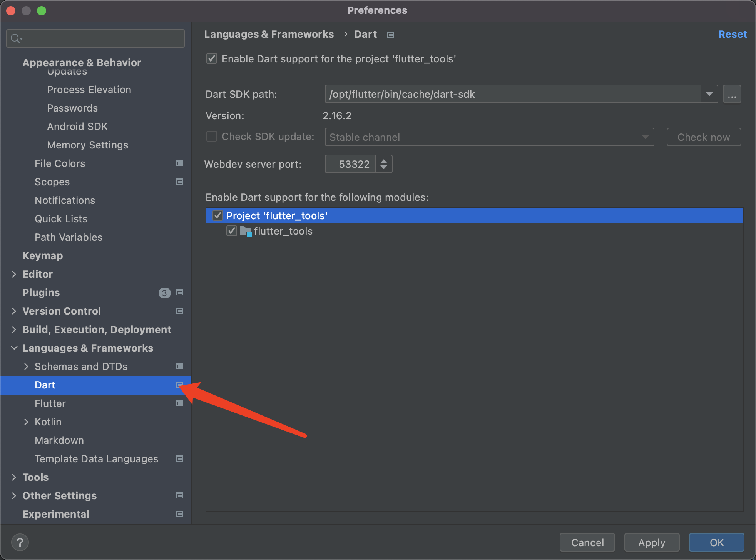This screenshot has height=560, width=756.
Task: Toggle the flutter_tools module checkbox
Action: (x=231, y=231)
